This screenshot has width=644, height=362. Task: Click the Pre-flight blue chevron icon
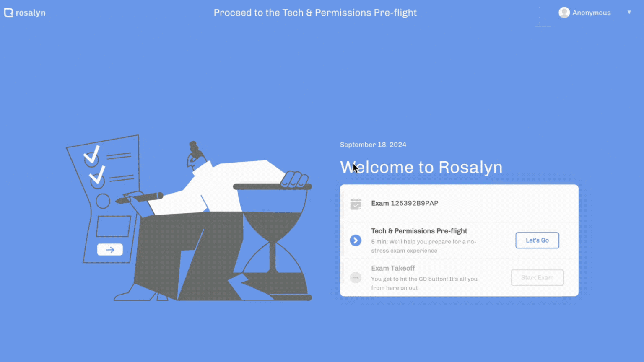[356, 240]
